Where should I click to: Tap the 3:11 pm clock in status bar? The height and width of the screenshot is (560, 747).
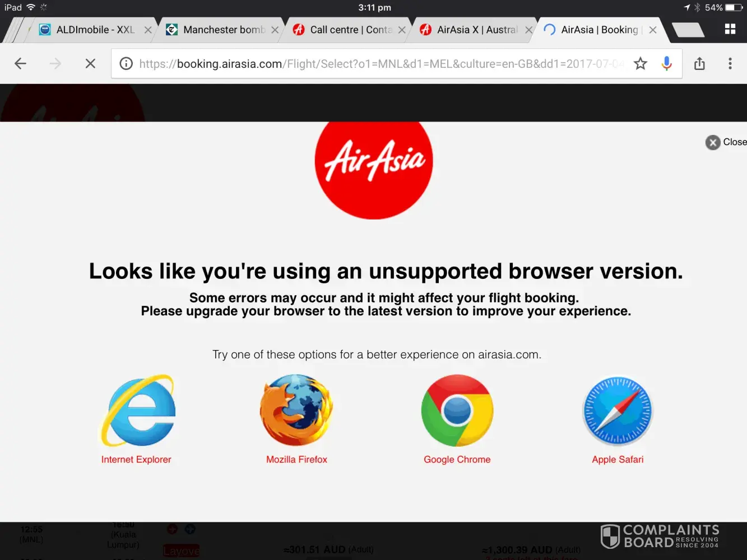coord(374,7)
